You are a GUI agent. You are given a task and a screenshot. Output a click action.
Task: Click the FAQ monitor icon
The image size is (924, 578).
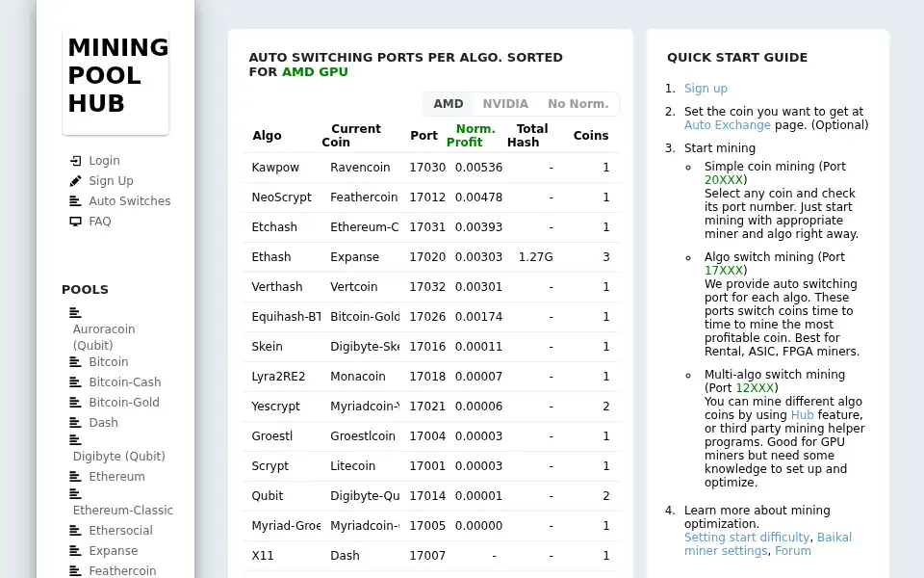click(75, 222)
